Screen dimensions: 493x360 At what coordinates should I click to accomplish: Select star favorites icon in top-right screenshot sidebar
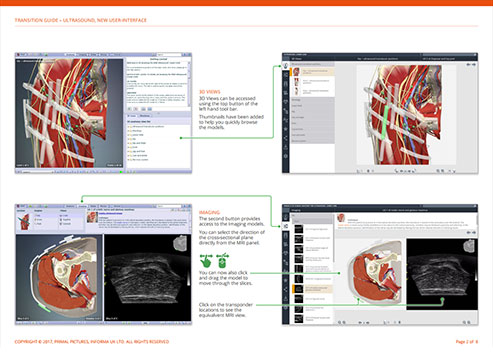coord(286,129)
